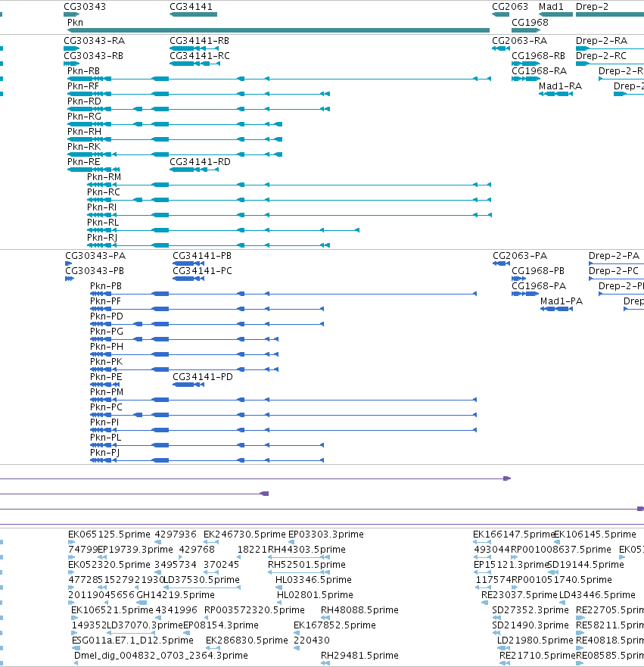This screenshot has height=667, width=644.
Task: Select transcript label CG30343-RB
Action: click(94, 56)
